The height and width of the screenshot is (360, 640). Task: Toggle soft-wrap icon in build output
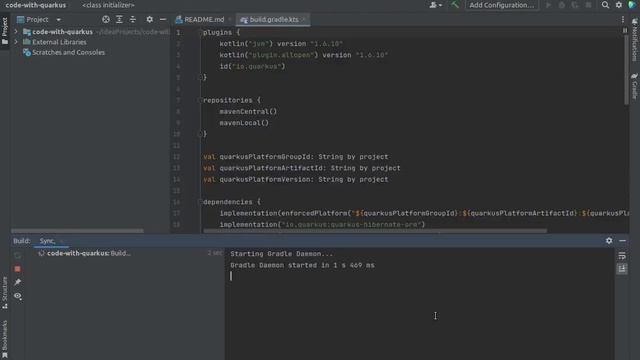622,256
